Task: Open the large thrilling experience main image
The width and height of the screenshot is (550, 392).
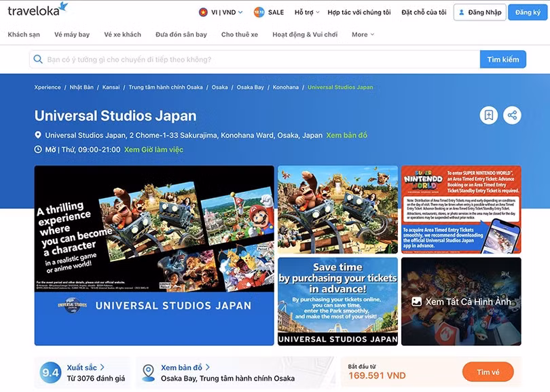Action: 154,256
